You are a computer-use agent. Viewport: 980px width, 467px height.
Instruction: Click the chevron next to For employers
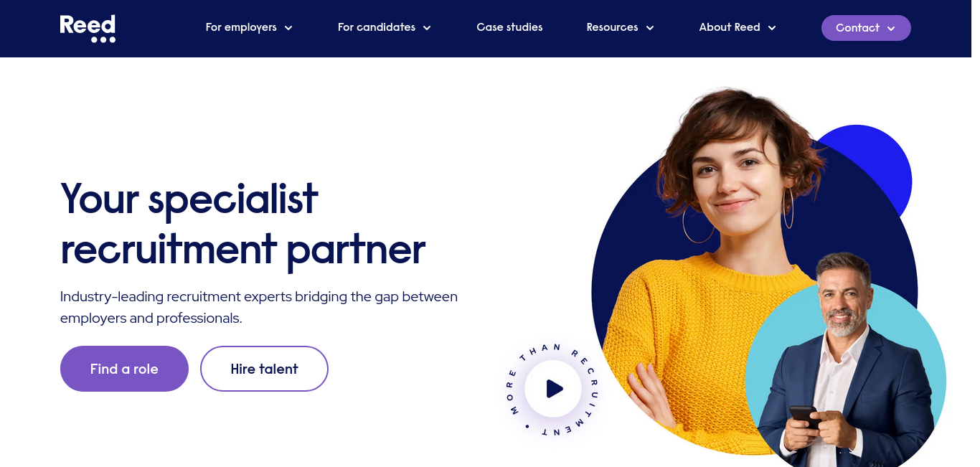(x=288, y=28)
